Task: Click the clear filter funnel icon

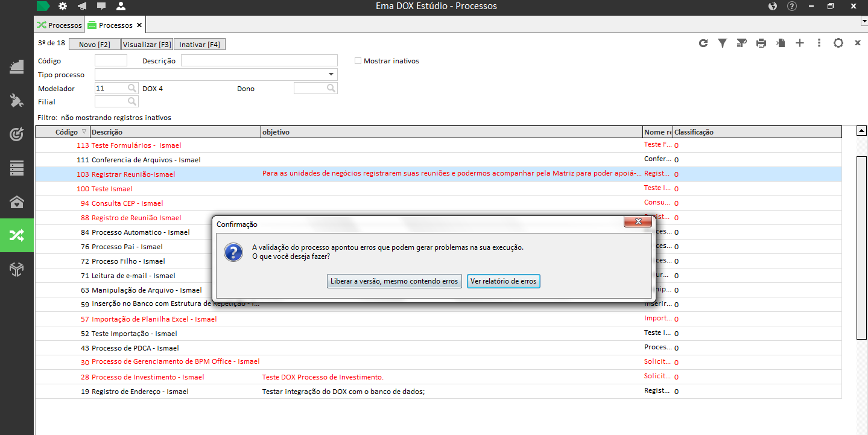Action: point(742,43)
